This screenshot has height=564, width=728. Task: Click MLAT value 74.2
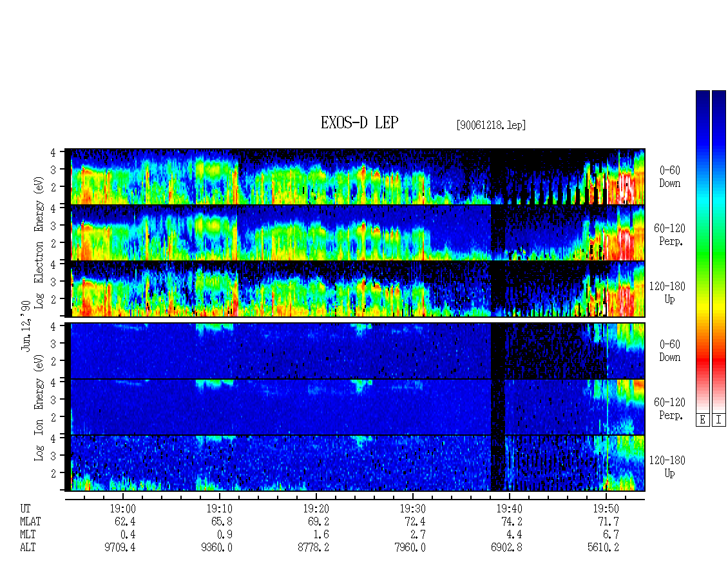511,521
